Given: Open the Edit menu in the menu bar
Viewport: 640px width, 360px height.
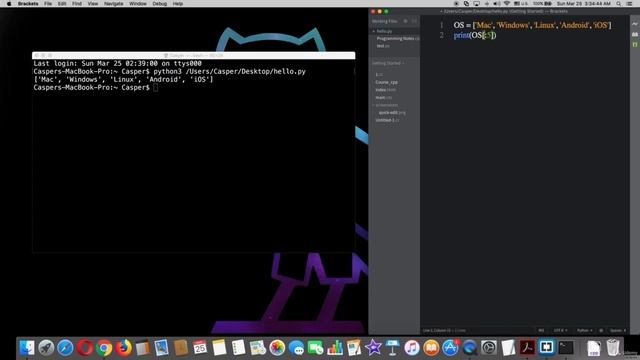Looking at the screenshot, I should pyautogui.click(x=62, y=4).
